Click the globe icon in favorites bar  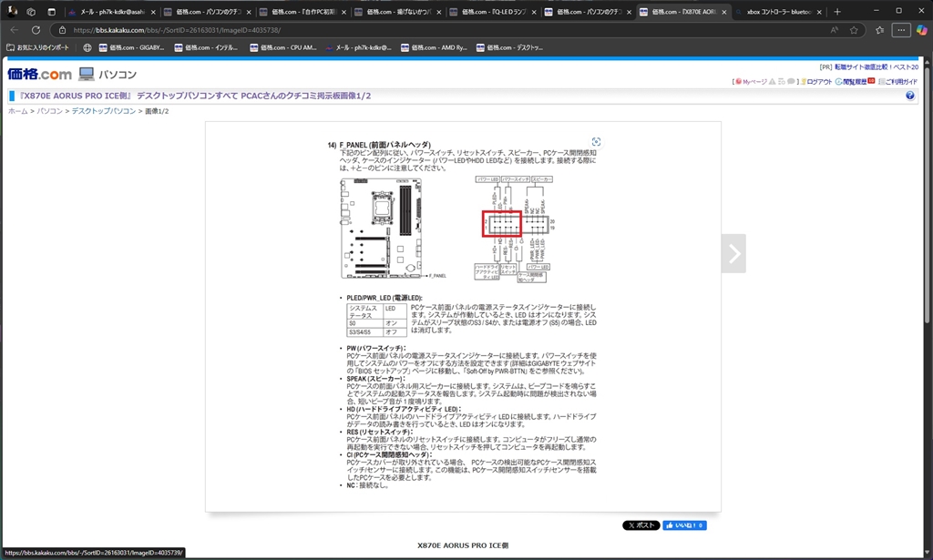pyautogui.click(x=87, y=47)
